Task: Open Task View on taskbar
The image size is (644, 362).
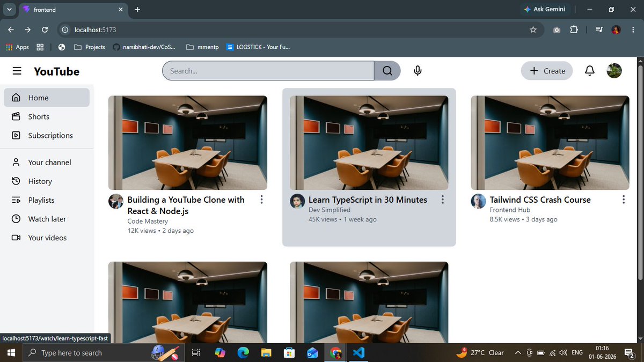Action: click(x=196, y=352)
